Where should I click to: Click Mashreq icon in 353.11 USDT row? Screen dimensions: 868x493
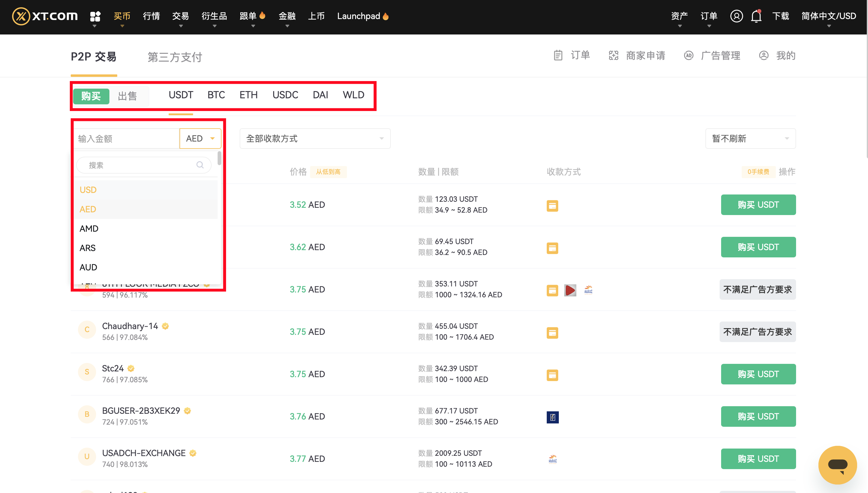[588, 290]
